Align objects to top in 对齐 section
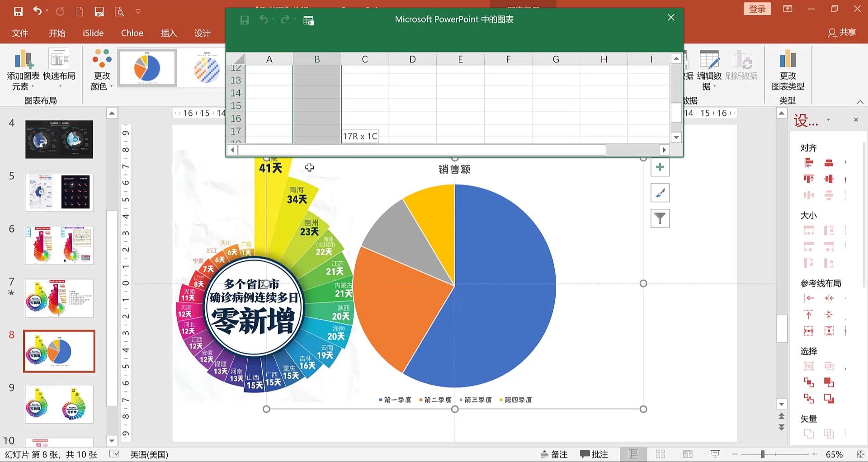 [809, 179]
